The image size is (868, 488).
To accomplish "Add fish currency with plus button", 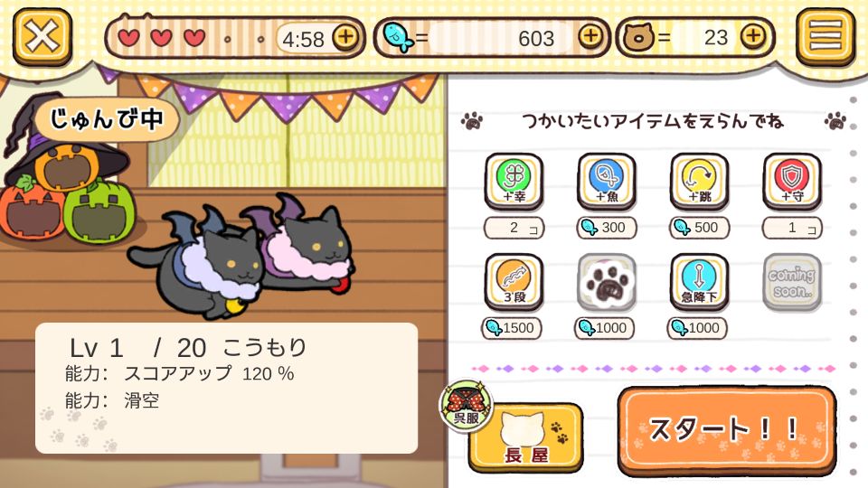I will click(591, 36).
